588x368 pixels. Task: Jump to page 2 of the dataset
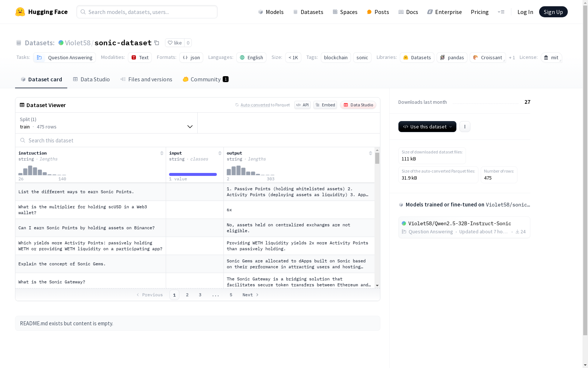[x=187, y=295]
